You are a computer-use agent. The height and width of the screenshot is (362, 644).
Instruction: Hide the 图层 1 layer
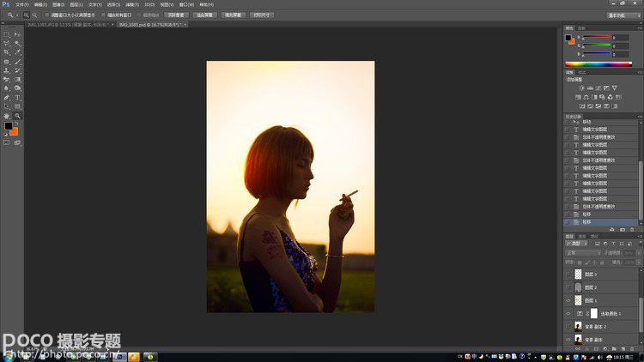coord(568,300)
